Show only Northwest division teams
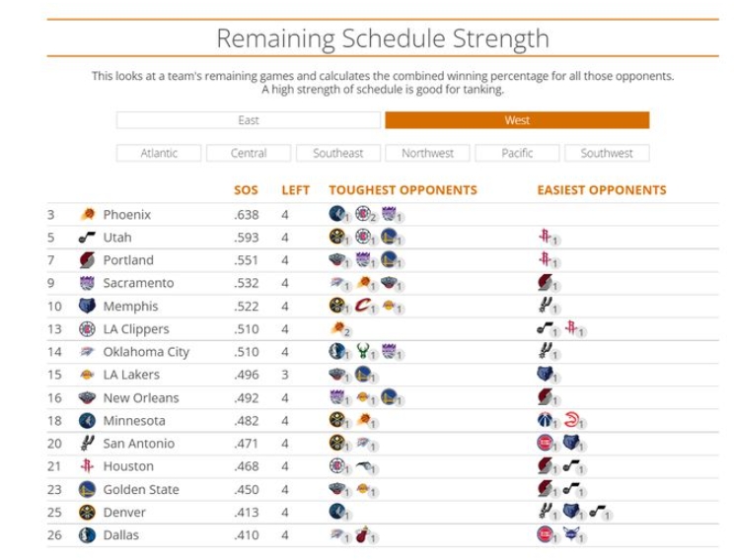The image size is (734, 560). point(427,153)
